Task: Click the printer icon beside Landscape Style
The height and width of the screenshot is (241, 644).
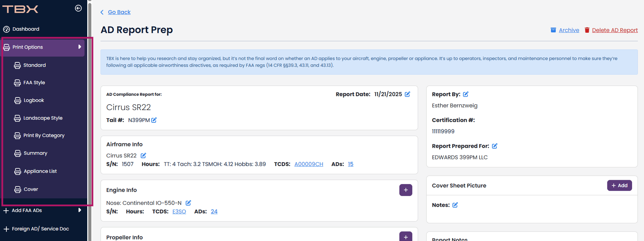Action: [17, 118]
